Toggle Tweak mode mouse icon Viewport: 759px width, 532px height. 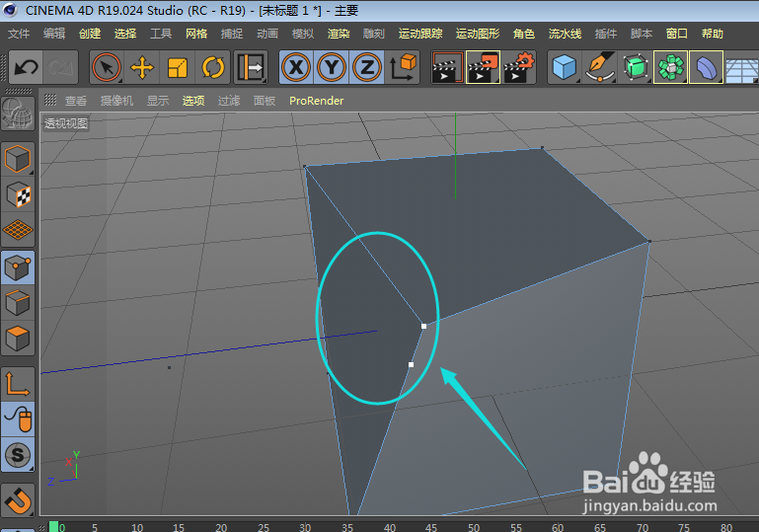point(18,419)
